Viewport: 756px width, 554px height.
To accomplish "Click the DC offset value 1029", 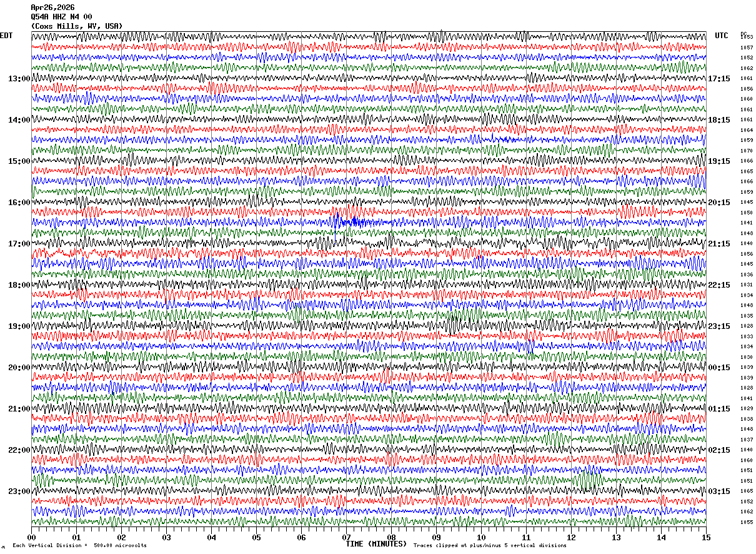I will click(x=747, y=408).
